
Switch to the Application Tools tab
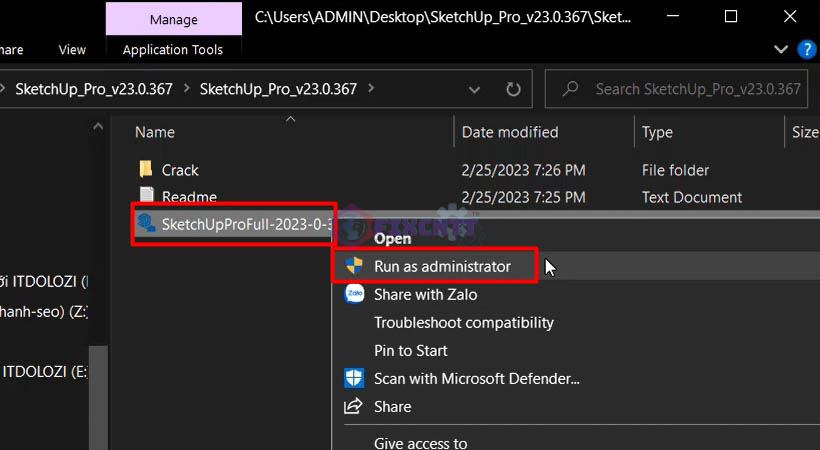(x=173, y=50)
